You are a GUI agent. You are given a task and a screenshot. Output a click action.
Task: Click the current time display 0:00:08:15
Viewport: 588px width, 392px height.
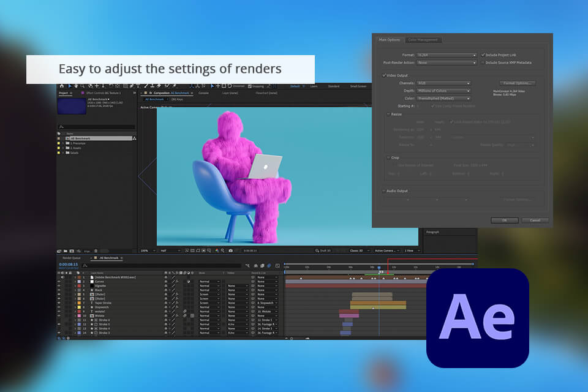(68, 265)
